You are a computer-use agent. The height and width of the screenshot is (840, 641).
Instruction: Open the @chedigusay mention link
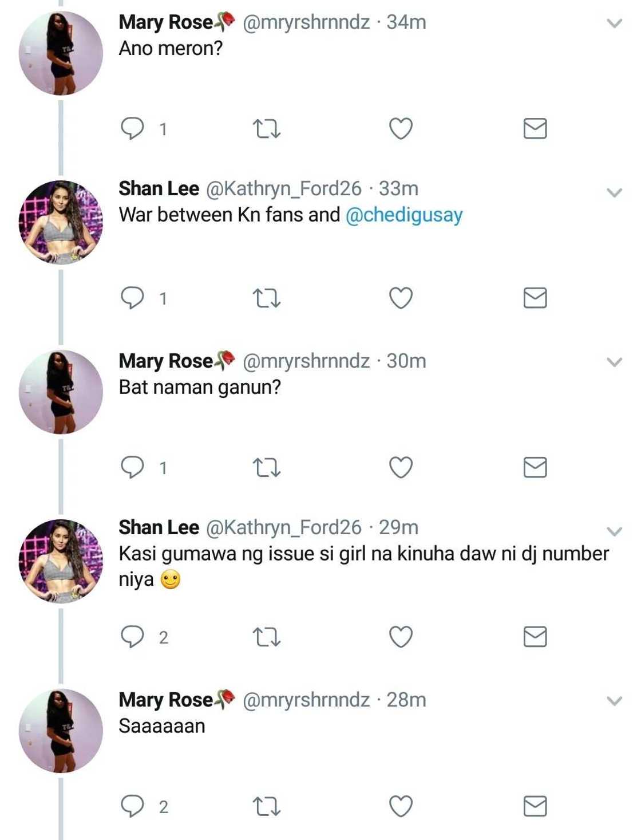[x=404, y=215]
